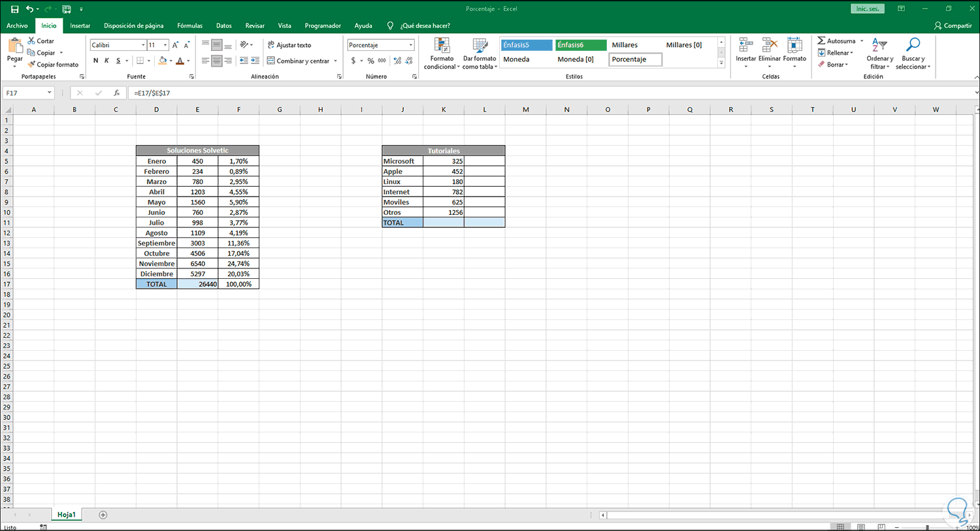
Task: Open borders dropdown arrow
Action: point(149,61)
